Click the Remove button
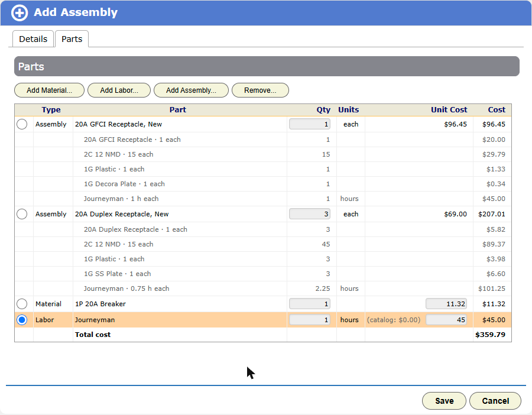Screen dimensions: 532x415 pos(260,90)
